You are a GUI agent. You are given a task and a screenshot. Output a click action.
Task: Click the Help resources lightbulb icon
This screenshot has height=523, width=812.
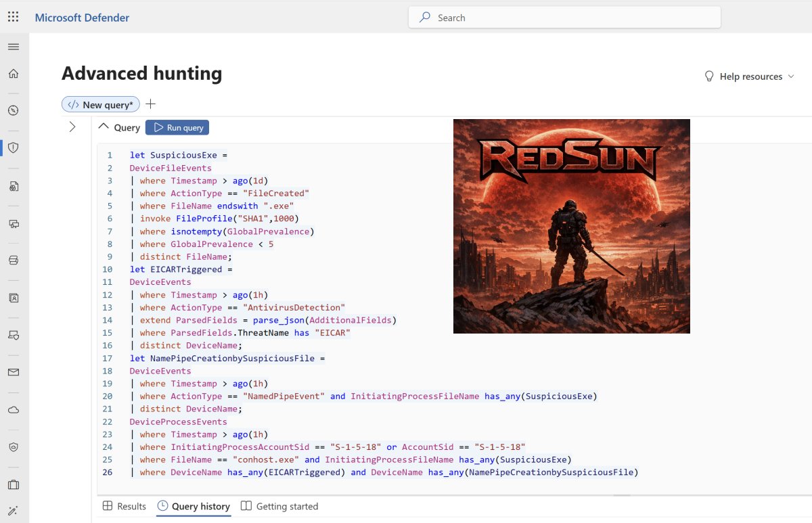point(708,76)
